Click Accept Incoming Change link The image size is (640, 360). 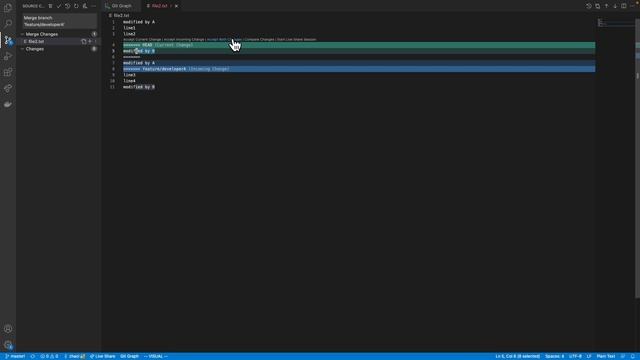pos(184,40)
